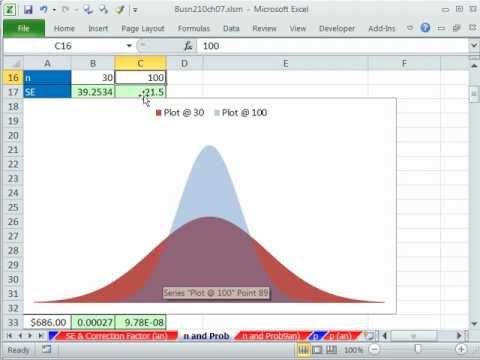Open Customize Quick Access Toolbar dropdown
Screen dimensions: 480x360
click(135, 10)
